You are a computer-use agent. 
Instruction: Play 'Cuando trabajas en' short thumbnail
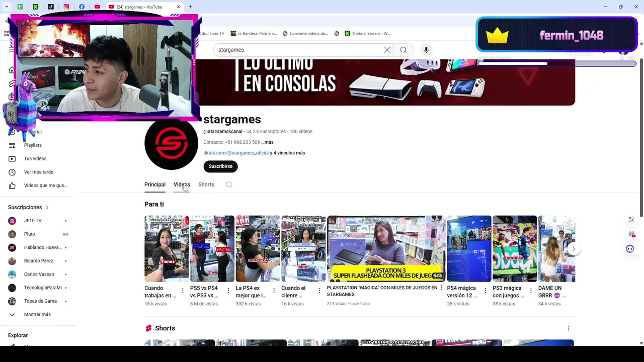pos(167,248)
